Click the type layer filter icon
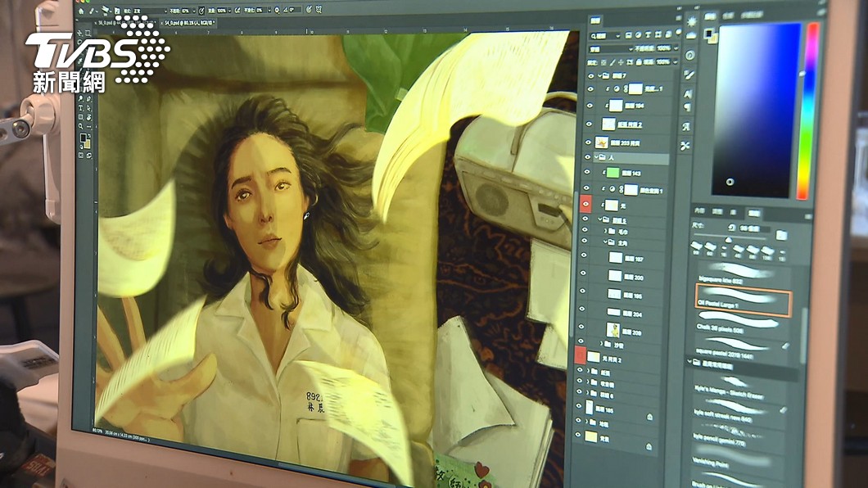 648,35
